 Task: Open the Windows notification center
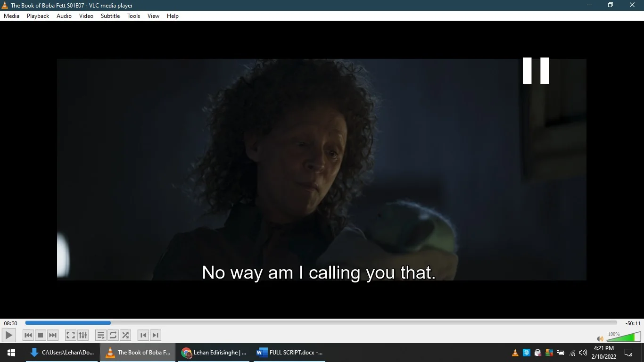coord(628,353)
